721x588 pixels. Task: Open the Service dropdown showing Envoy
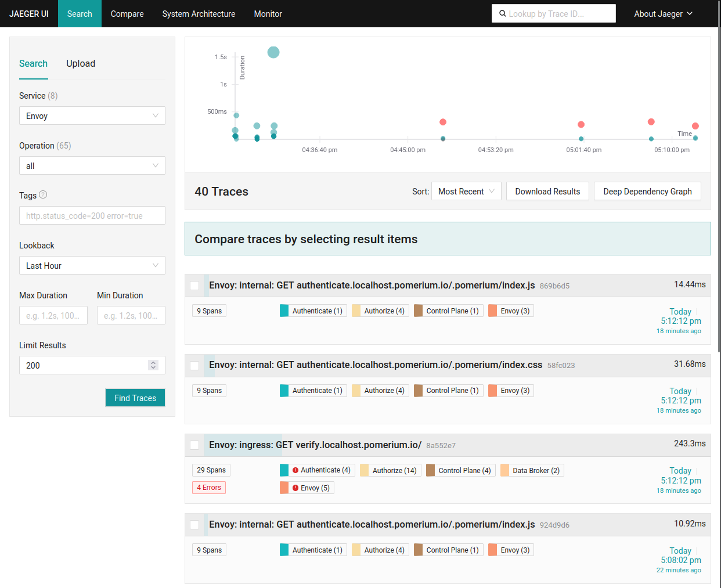(92, 116)
